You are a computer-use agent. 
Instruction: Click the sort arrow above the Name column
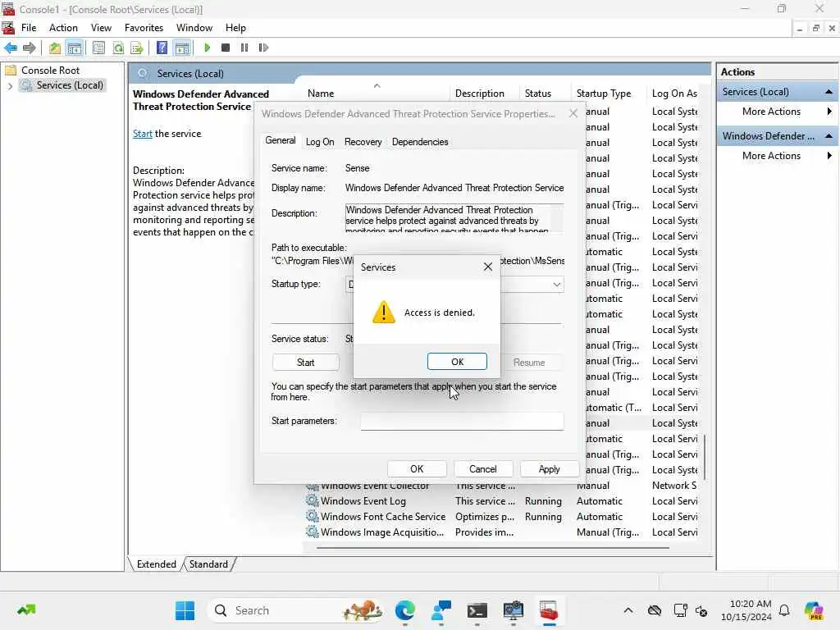click(377, 85)
